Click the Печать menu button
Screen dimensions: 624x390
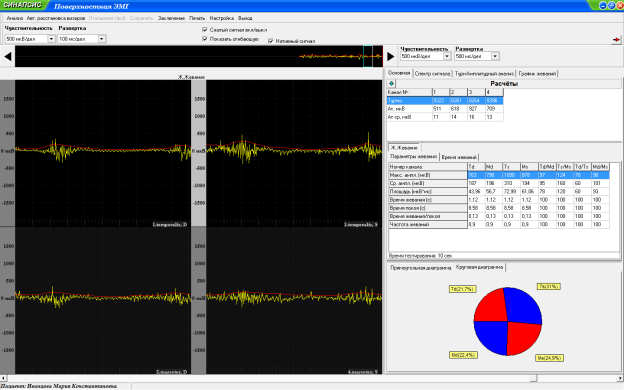(197, 18)
